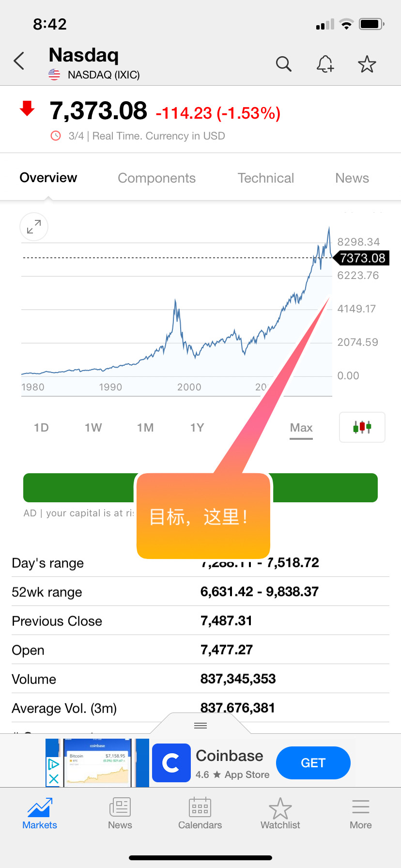Tap the GET button for Coinbase
The width and height of the screenshot is (401, 868).
313,763
